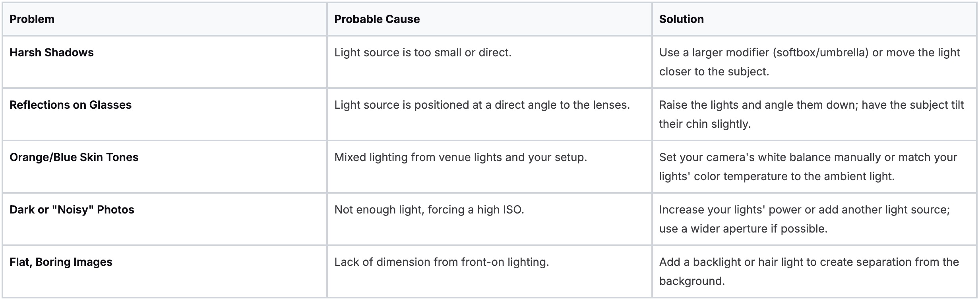Select the Dark or "Noisy" Photos cell

[x=72, y=210]
